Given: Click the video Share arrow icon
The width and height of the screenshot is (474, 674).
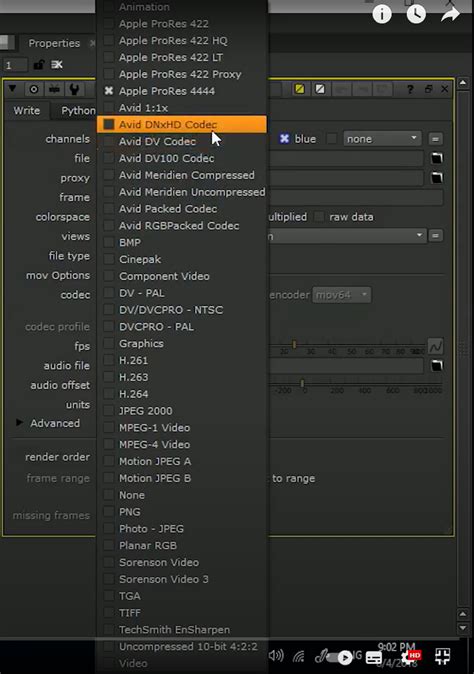Looking at the screenshot, I should pyautogui.click(x=450, y=15).
